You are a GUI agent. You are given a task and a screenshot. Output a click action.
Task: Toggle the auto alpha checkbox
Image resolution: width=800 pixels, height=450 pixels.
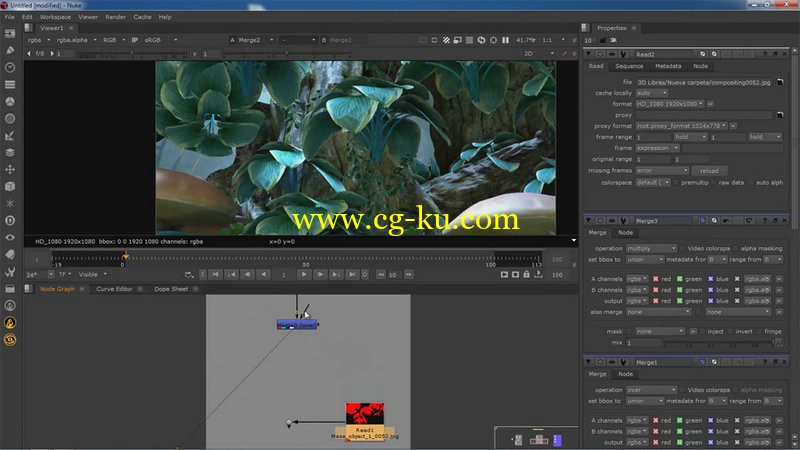(x=751, y=182)
